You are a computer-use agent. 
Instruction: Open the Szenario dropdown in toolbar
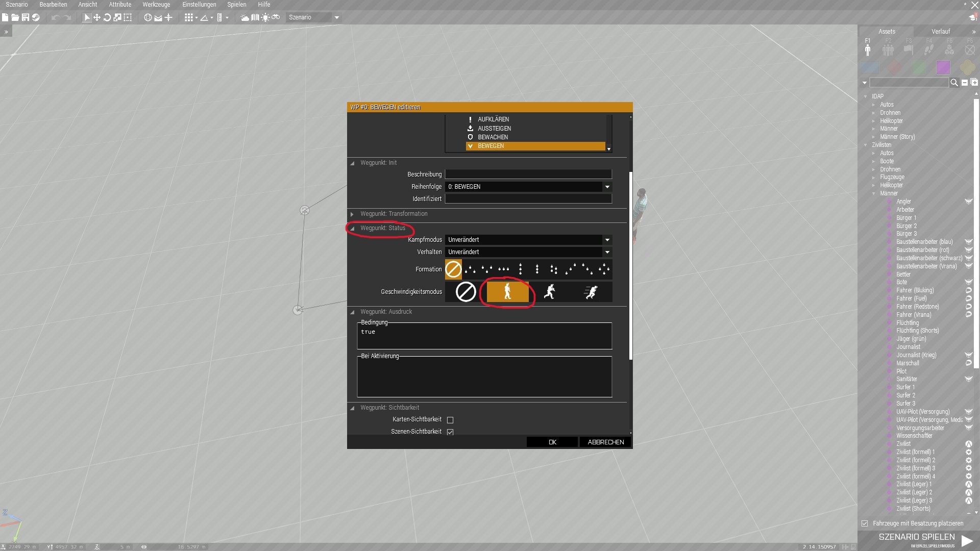tap(313, 17)
